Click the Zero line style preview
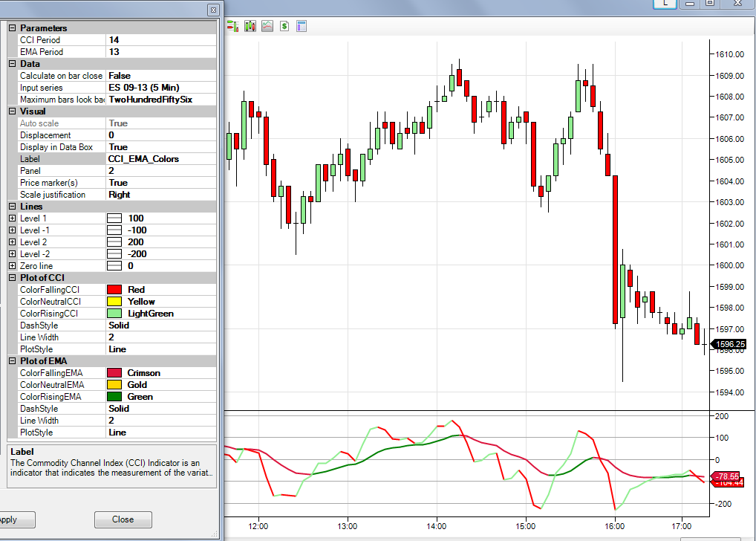Screen dimensions: 756x541 click(114, 266)
